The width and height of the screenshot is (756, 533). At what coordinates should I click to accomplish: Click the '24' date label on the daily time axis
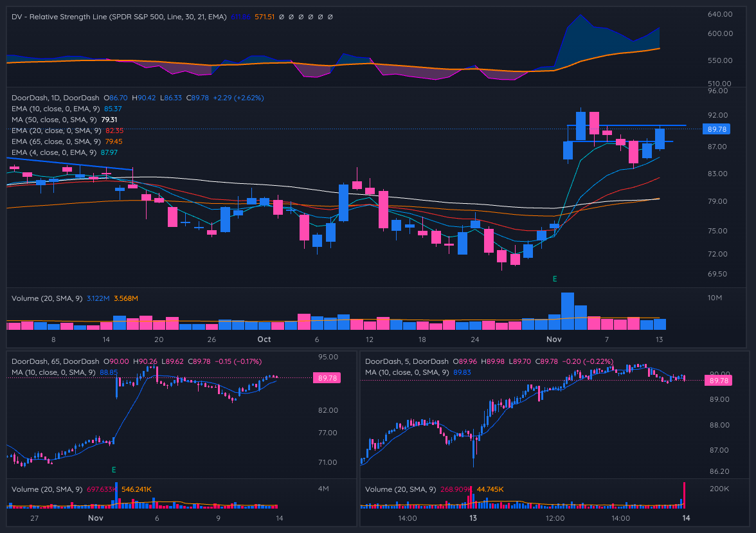(475, 339)
